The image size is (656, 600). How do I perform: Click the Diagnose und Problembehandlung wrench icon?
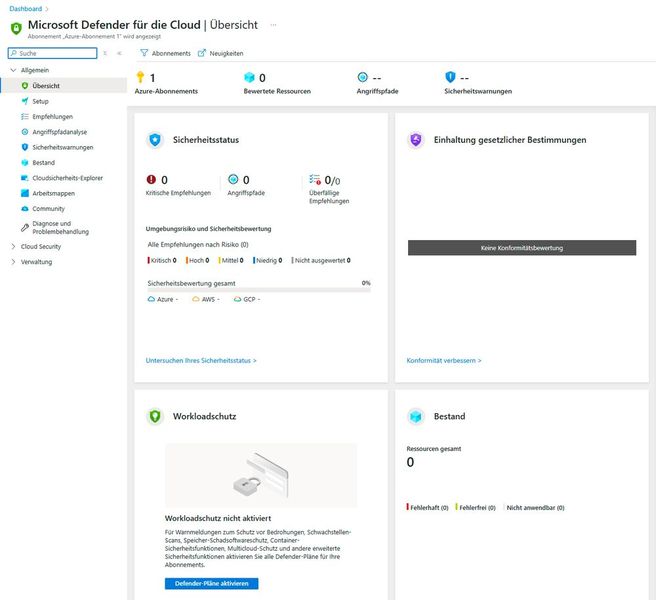pyautogui.click(x=25, y=228)
